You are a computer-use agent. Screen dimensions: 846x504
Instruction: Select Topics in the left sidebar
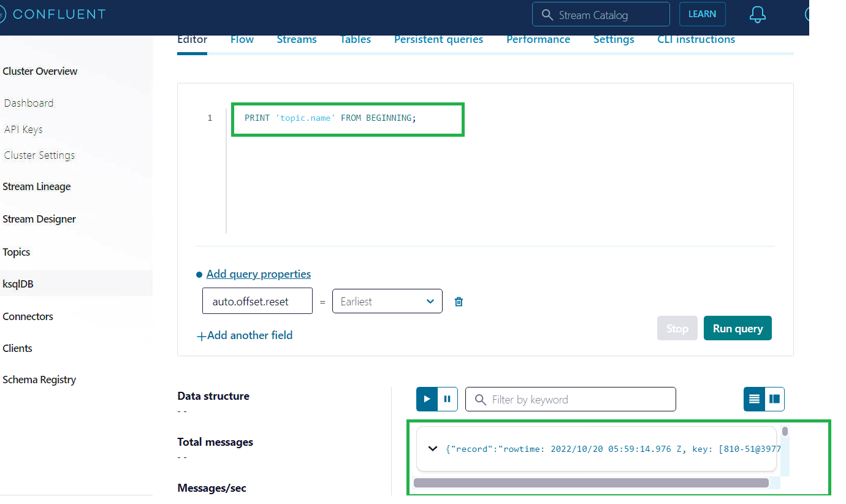(16, 251)
